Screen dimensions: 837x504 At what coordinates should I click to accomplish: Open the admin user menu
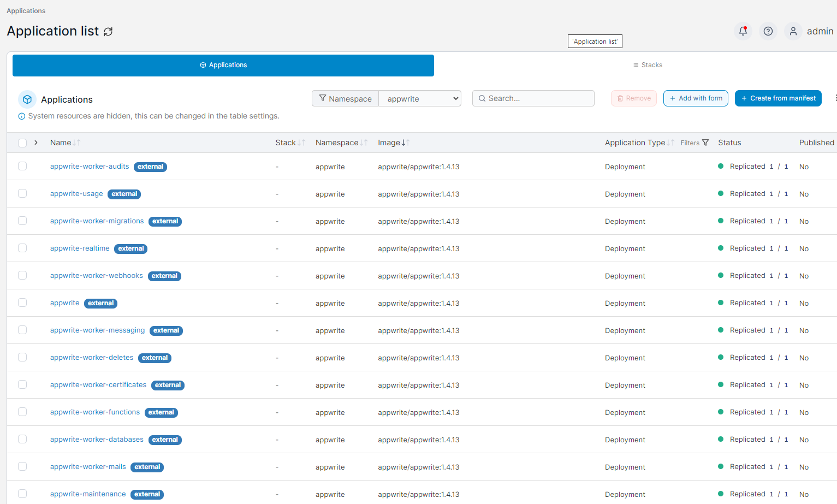pyautogui.click(x=809, y=31)
